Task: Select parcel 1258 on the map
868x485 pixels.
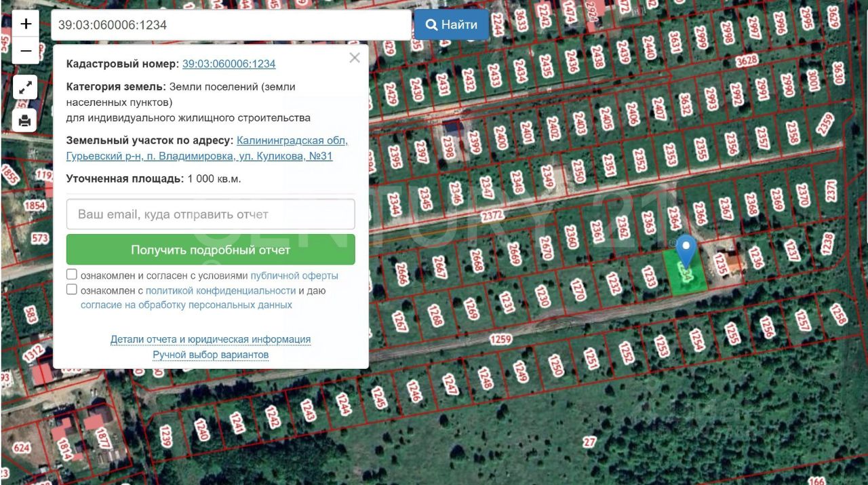Action: (838, 315)
